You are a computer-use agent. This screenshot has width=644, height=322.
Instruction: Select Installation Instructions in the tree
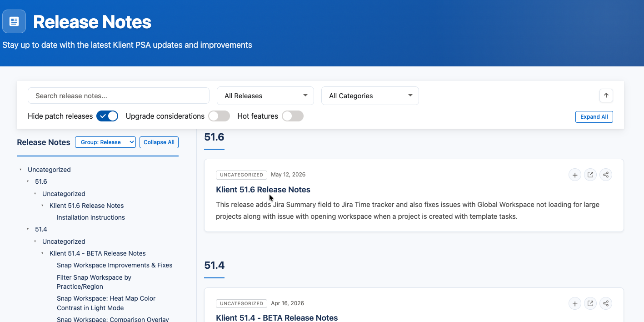pos(91,217)
